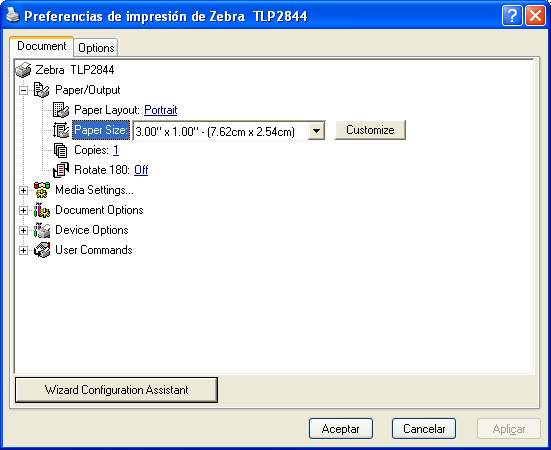The width and height of the screenshot is (551, 450).
Task: Select the Document tab
Action: 41,46
